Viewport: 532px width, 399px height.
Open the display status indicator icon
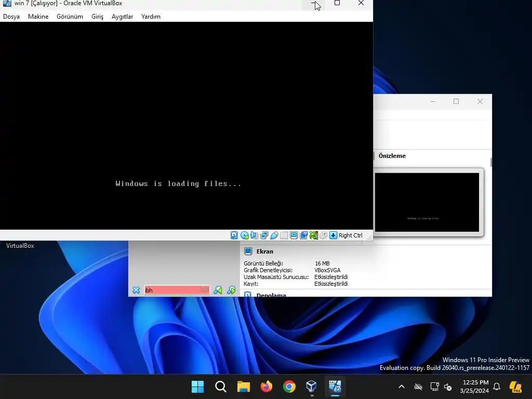coord(294,235)
